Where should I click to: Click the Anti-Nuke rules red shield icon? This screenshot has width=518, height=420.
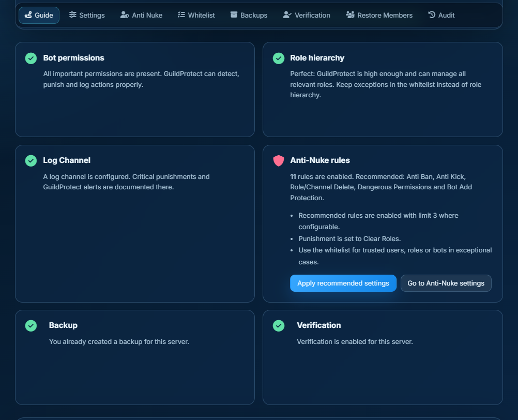pyautogui.click(x=279, y=160)
